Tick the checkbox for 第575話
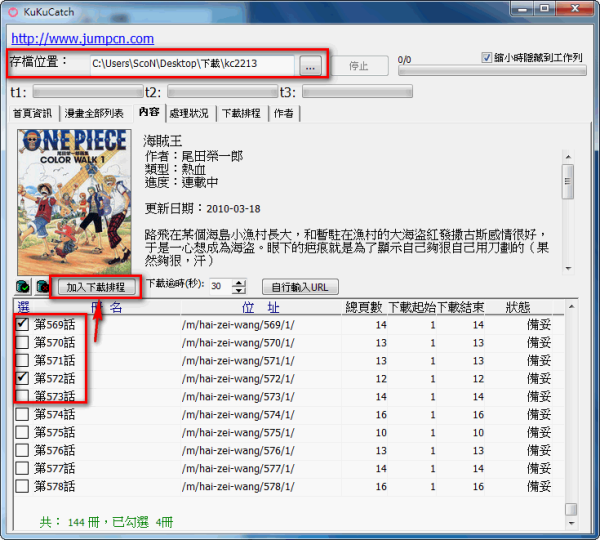This screenshot has width=600, height=540. (x=22, y=432)
